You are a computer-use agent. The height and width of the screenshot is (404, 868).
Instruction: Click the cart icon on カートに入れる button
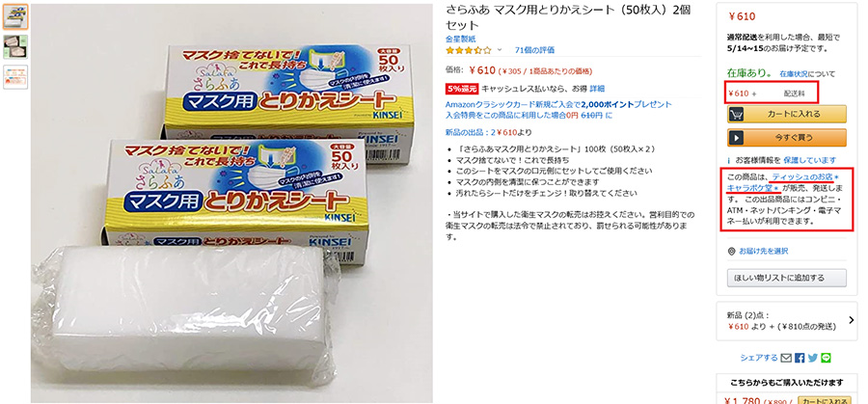(x=736, y=114)
